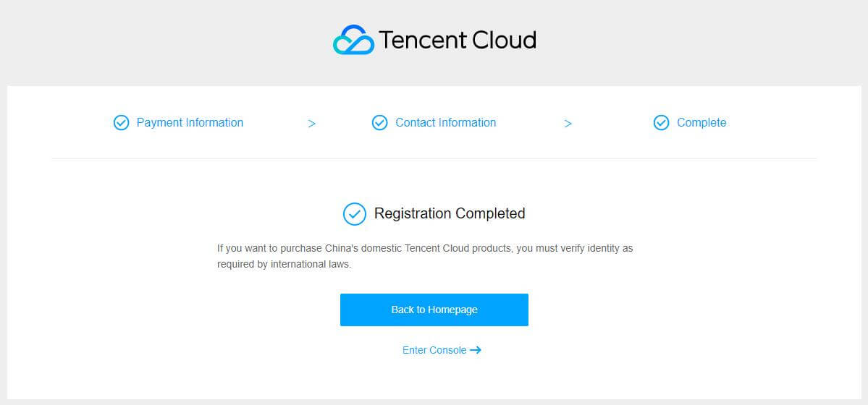Click the chevron after Contact Information
The width and height of the screenshot is (868, 405).
coord(568,124)
